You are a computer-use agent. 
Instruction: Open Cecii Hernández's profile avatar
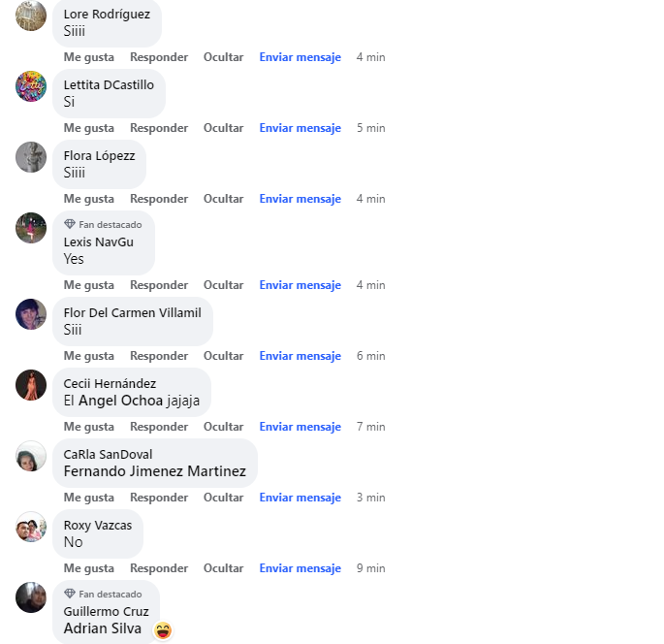click(x=31, y=385)
